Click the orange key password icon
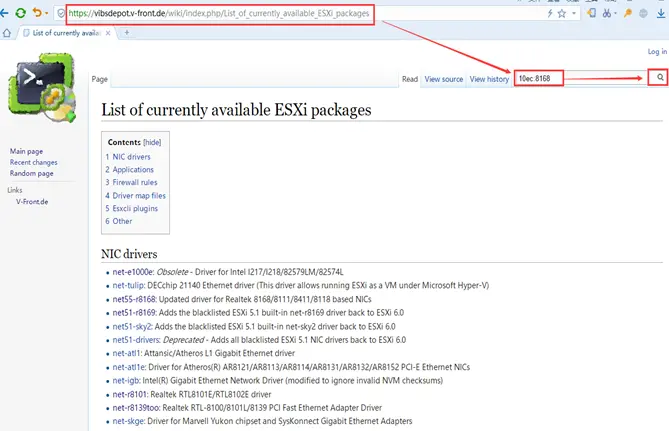 (628, 13)
